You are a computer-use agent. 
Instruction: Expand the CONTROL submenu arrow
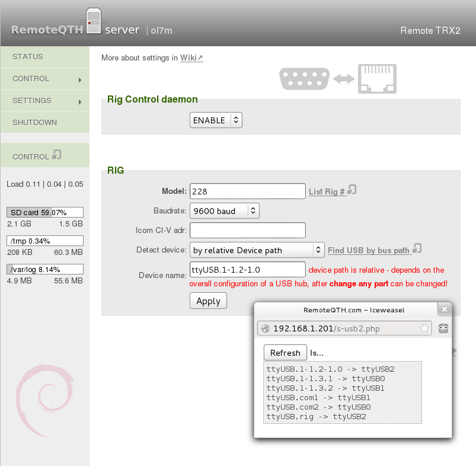pyautogui.click(x=80, y=80)
